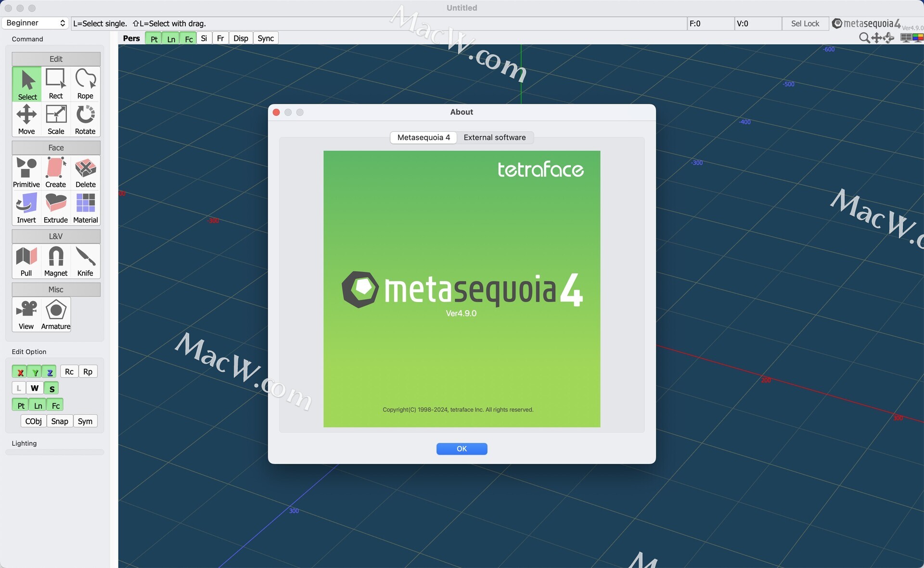The width and height of the screenshot is (924, 568).
Task: Collapse the Edit command section
Action: coord(56,59)
